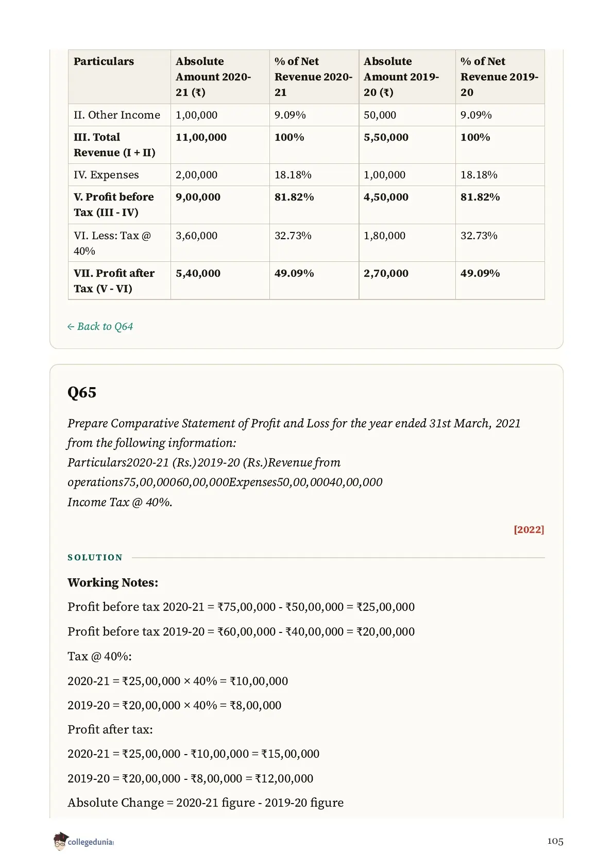
Task: Click the Absolute Amount 2020-21 column header
Action: point(213,77)
